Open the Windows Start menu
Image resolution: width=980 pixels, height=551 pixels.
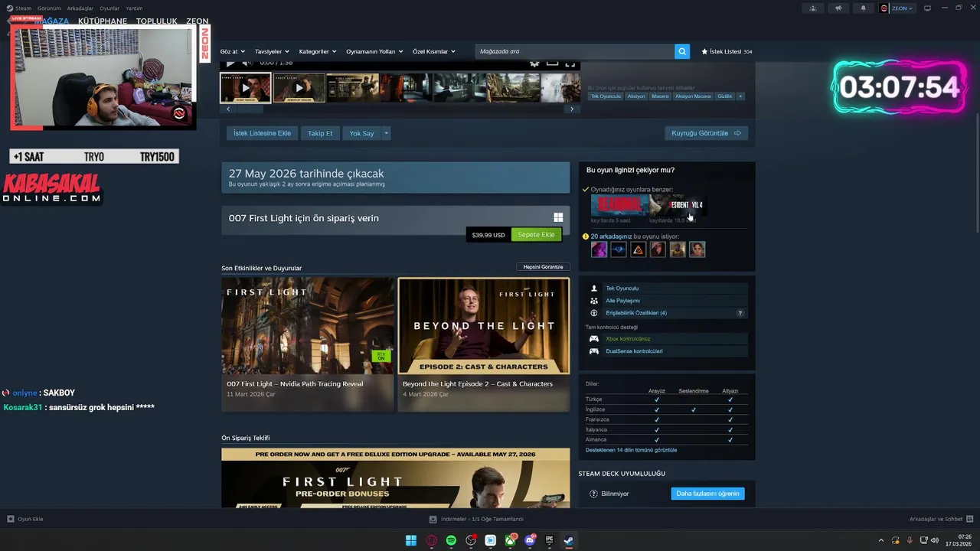pyautogui.click(x=411, y=540)
